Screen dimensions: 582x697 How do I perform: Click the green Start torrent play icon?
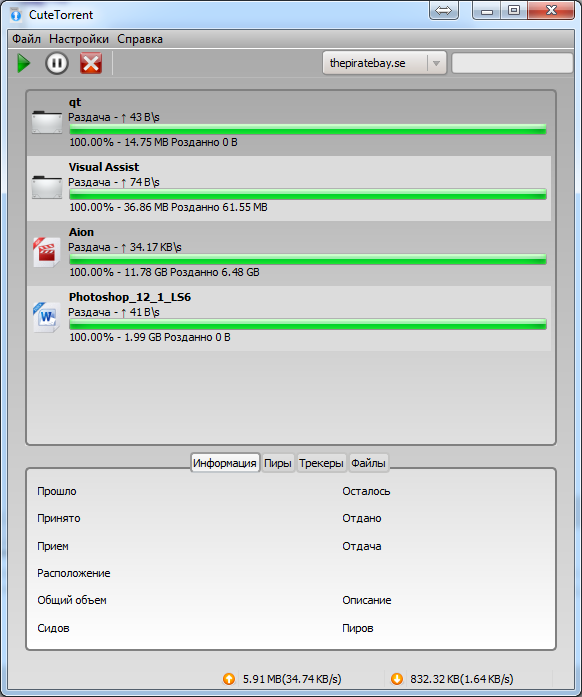point(24,64)
